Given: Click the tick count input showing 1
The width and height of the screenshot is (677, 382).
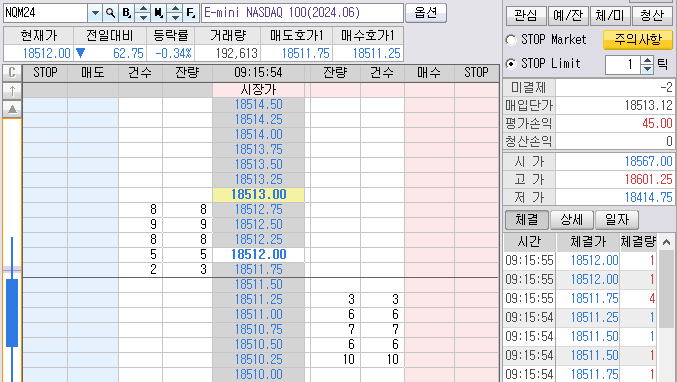Looking at the screenshot, I should click(623, 65).
